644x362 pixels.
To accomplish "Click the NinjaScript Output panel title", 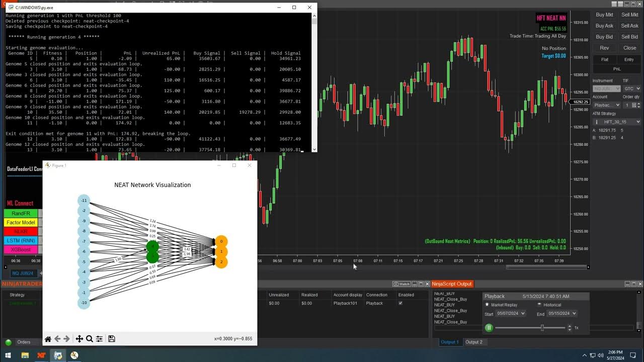I will (x=452, y=284).
